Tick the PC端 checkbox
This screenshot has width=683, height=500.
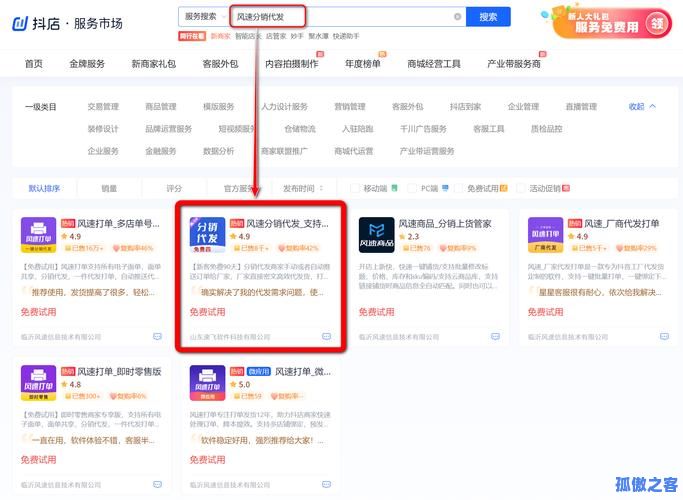pos(412,188)
